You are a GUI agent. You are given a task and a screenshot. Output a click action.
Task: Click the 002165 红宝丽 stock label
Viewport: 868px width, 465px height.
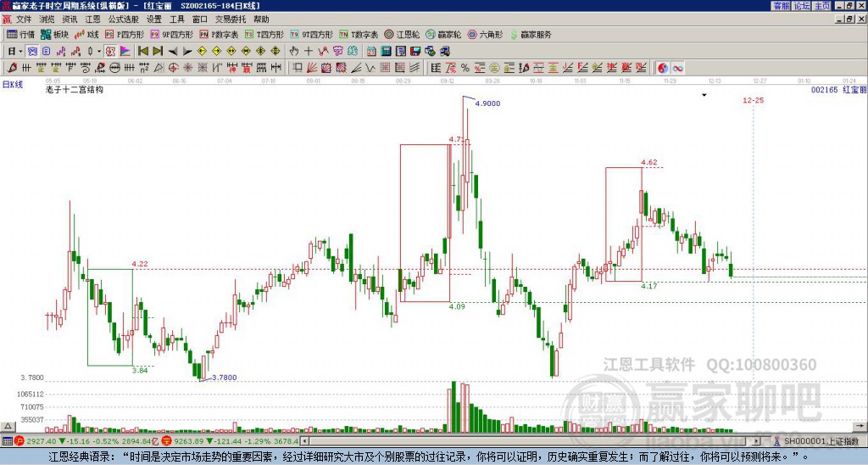point(838,89)
